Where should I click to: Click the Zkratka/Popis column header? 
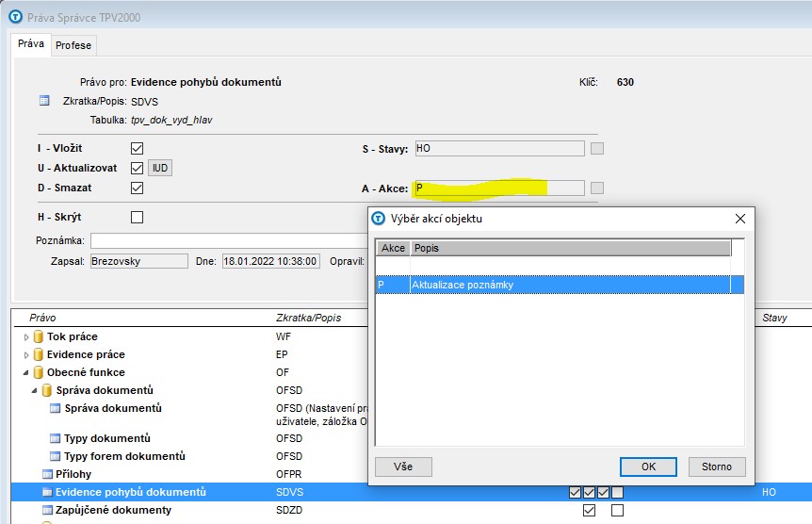(x=309, y=318)
